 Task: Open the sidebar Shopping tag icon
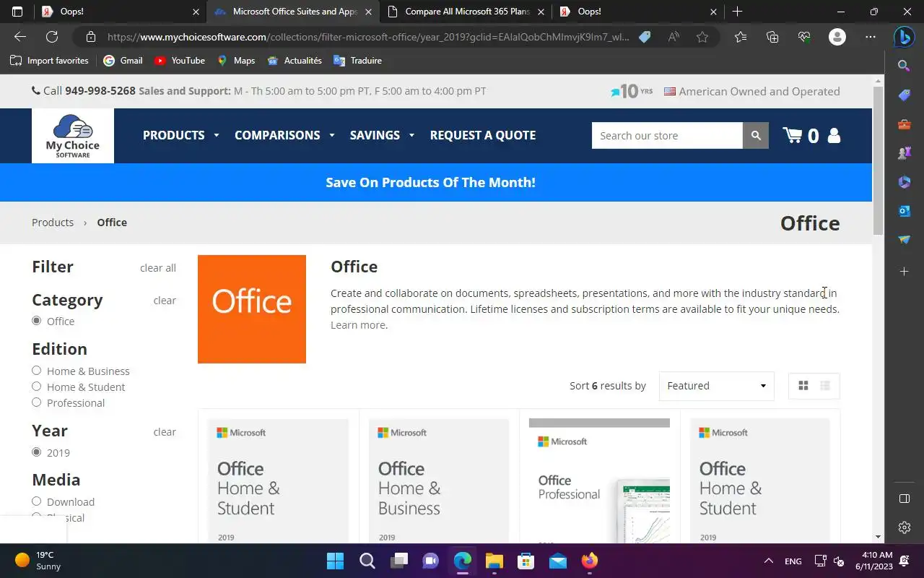point(905,95)
